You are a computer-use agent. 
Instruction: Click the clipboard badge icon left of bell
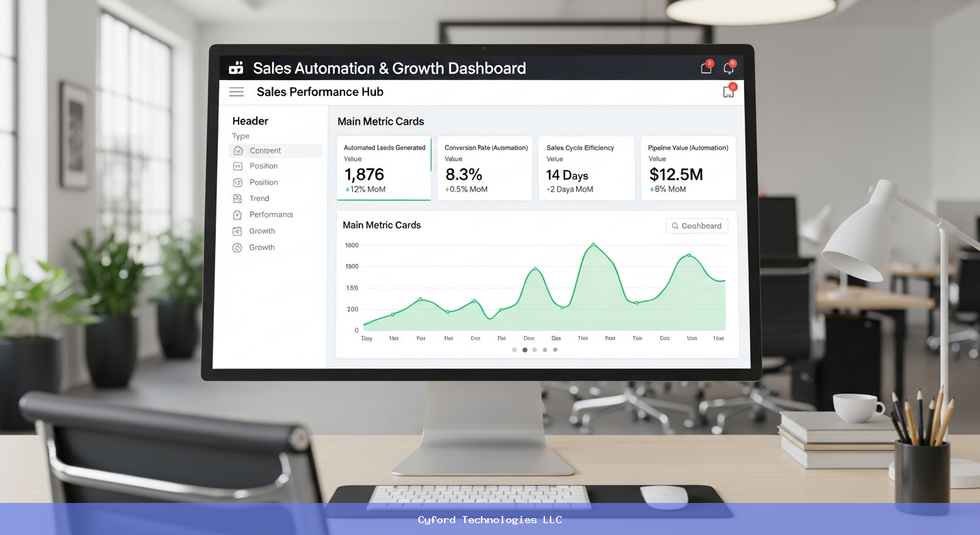(x=706, y=68)
